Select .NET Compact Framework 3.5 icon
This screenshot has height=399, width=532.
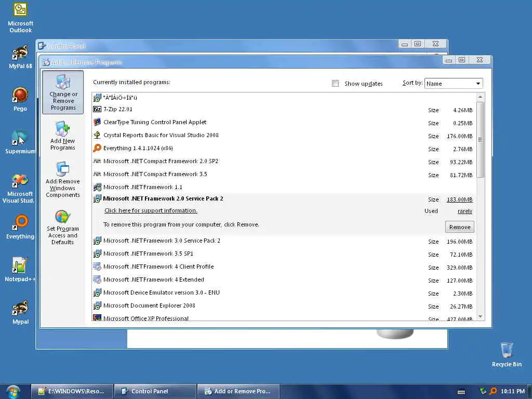coord(97,174)
